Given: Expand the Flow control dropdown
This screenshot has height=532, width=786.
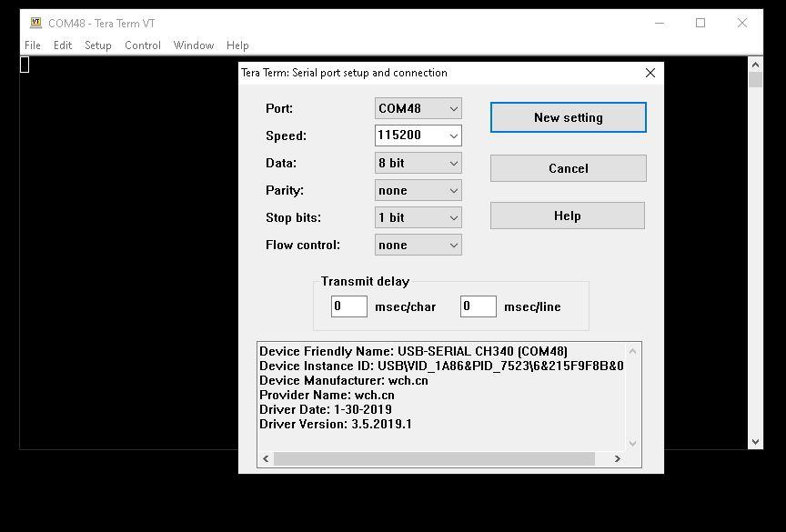Looking at the screenshot, I should [x=418, y=245].
